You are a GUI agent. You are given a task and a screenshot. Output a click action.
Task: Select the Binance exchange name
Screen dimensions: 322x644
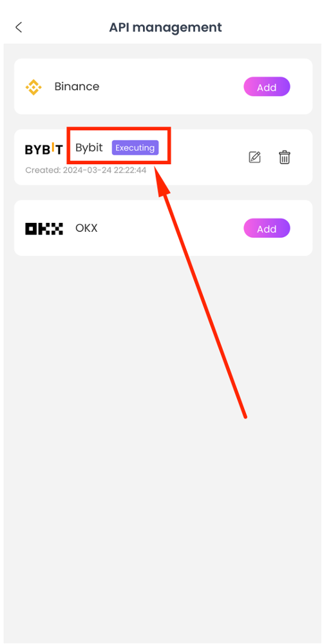pyautogui.click(x=77, y=87)
